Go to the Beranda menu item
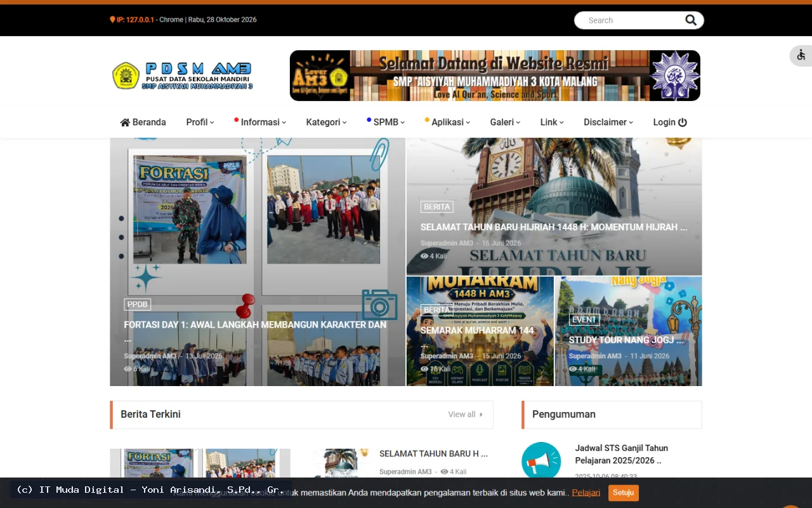812x508 pixels. [x=143, y=122]
